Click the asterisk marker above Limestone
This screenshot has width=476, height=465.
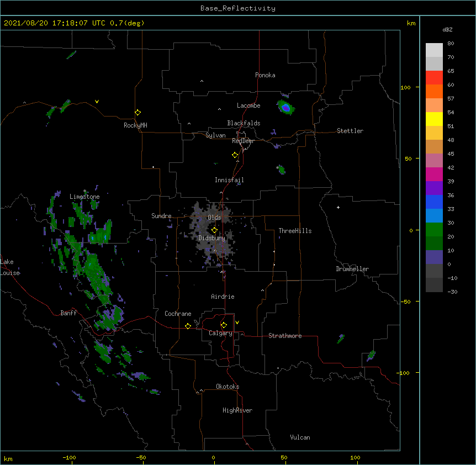coord(84,191)
